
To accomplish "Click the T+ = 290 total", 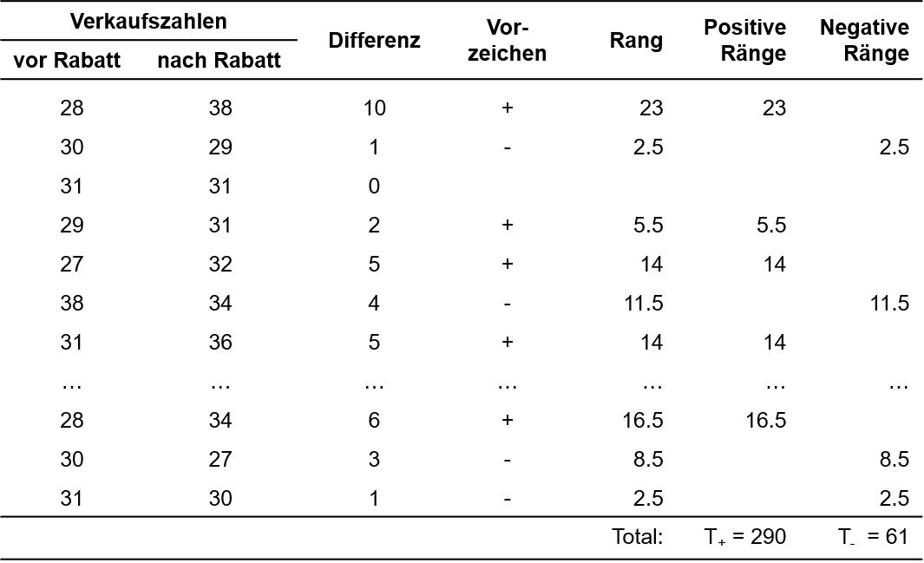I will (745, 536).
